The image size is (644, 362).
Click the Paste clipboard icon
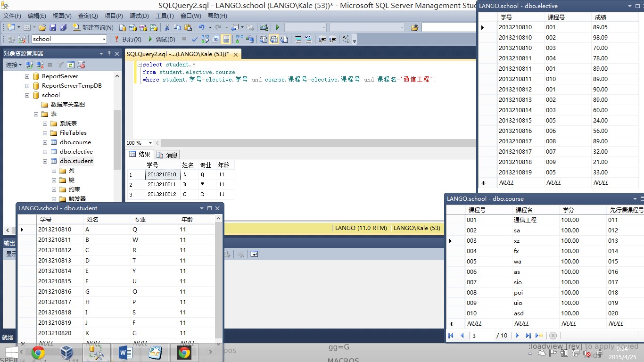click(x=188, y=27)
